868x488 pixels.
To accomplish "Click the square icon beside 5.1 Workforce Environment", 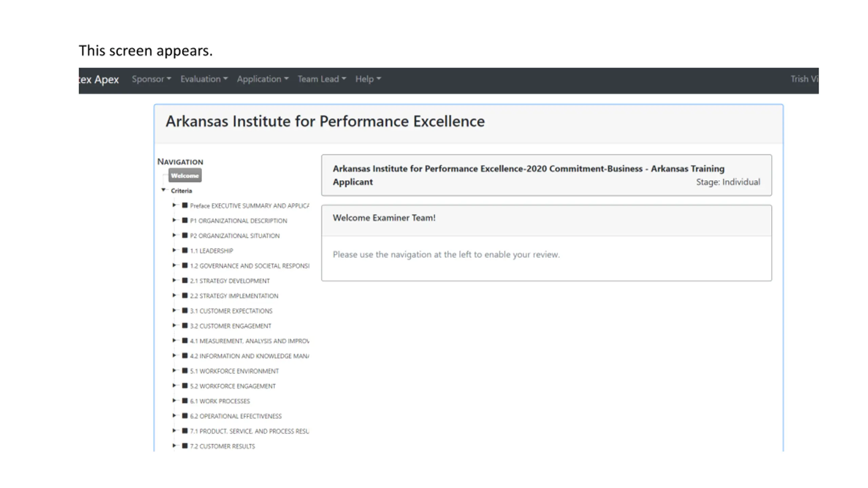I will 185,370.
